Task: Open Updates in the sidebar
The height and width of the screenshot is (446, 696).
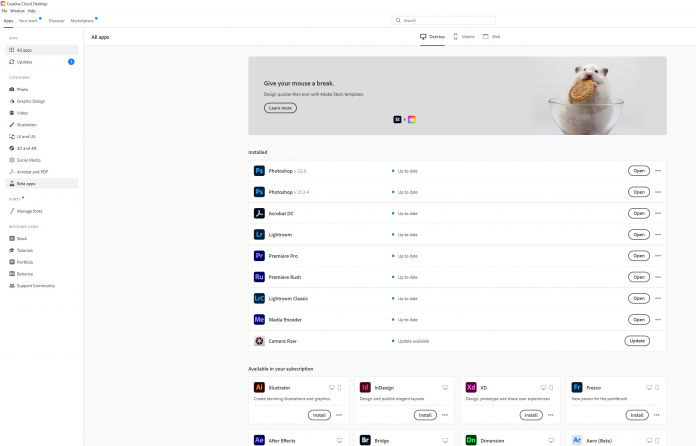Action: pyautogui.click(x=42, y=62)
